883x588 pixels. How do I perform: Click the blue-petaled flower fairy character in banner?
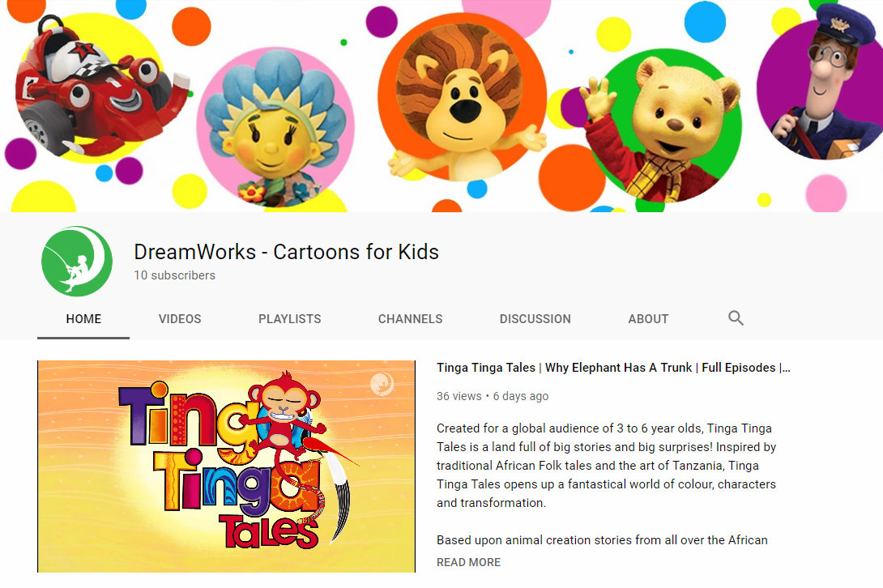(275, 127)
